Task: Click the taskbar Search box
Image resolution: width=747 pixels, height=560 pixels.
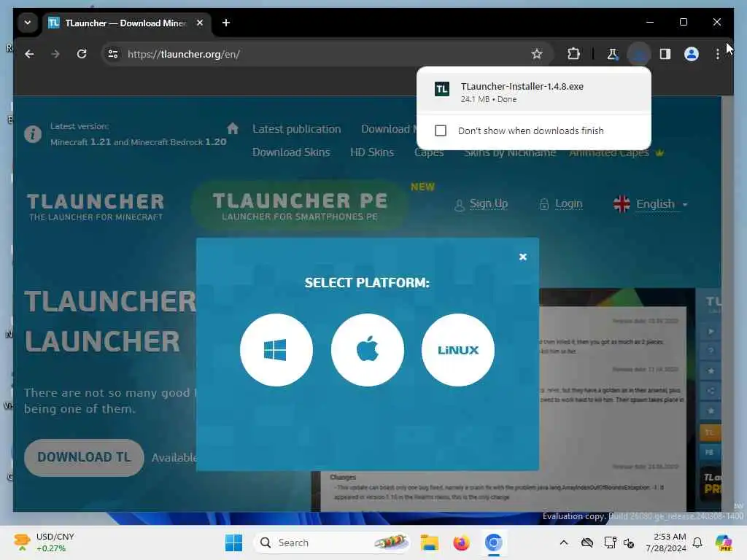Action: point(332,542)
